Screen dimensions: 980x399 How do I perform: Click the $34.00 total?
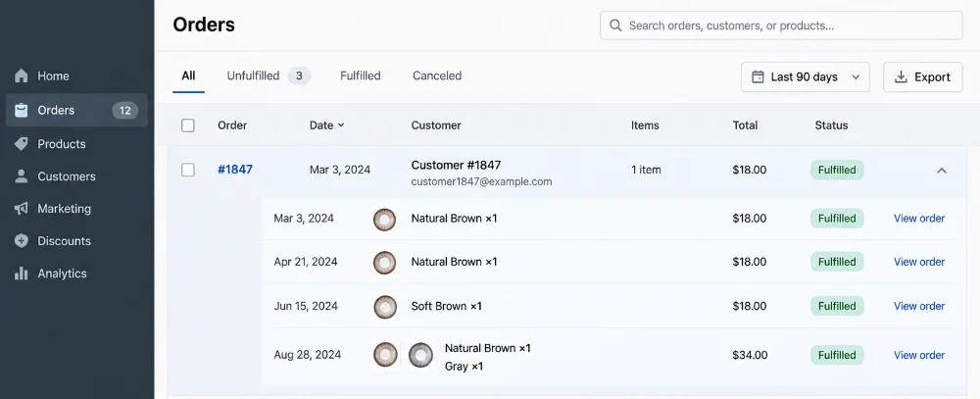750,355
